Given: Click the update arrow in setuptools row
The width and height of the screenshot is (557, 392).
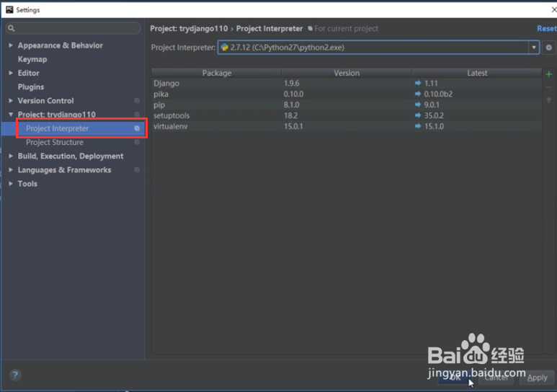Looking at the screenshot, I should (x=418, y=115).
